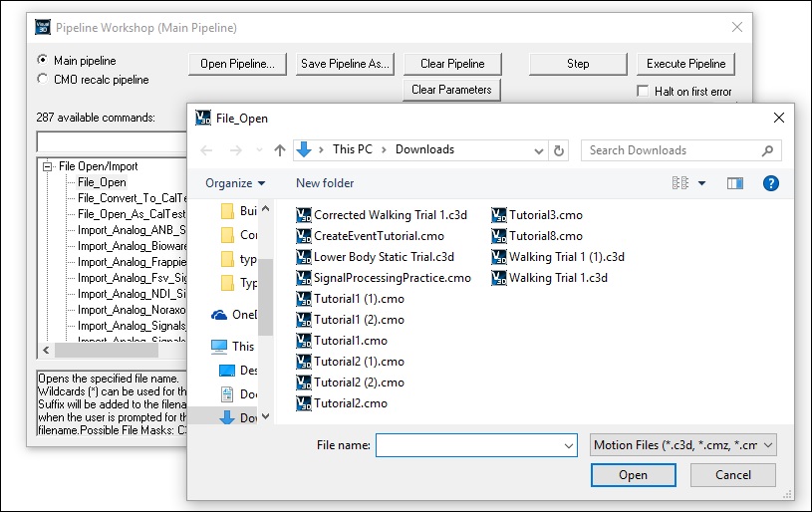The image size is (812, 512).
Task: Toggle the preview pane icon
Action: point(735,183)
